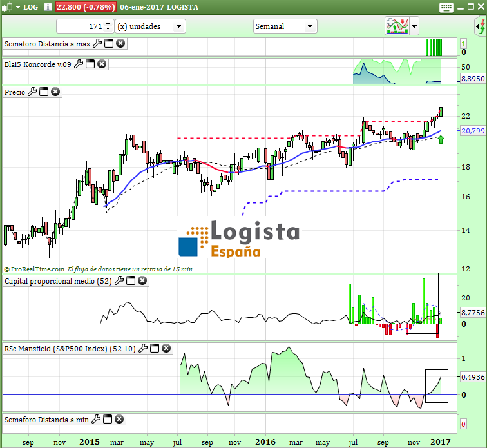Expand the chart type dropdown arrow near LOG

click(x=17, y=7)
